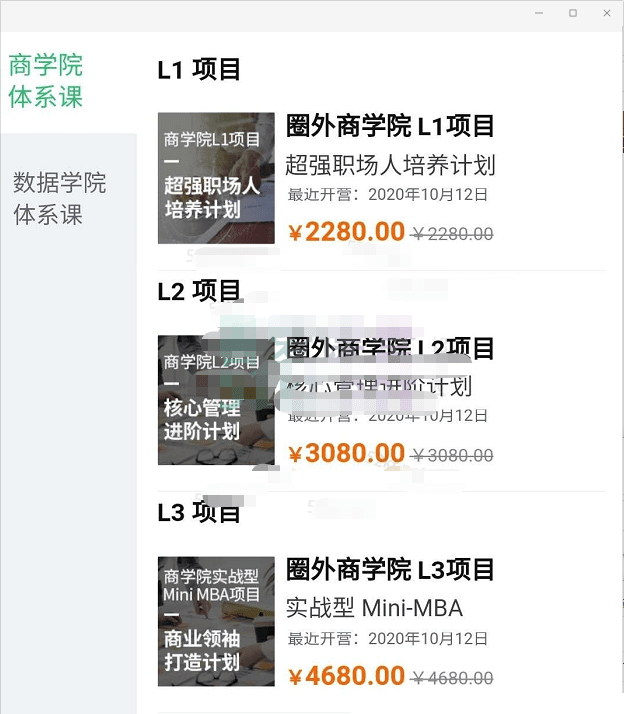624x714 pixels.
Task: Open the L3 商业领袖打造计划 thumbnail
Action: [x=216, y=621]
